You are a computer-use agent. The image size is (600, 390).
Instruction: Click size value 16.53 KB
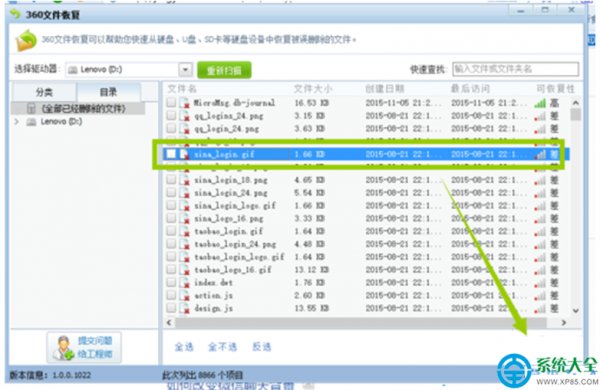coord(311,103)
